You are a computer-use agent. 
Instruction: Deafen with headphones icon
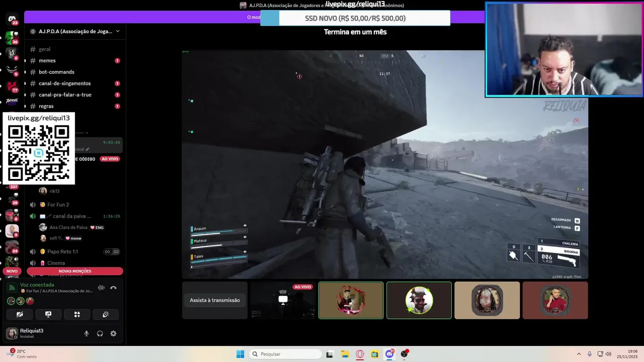(x=100, y=333)
